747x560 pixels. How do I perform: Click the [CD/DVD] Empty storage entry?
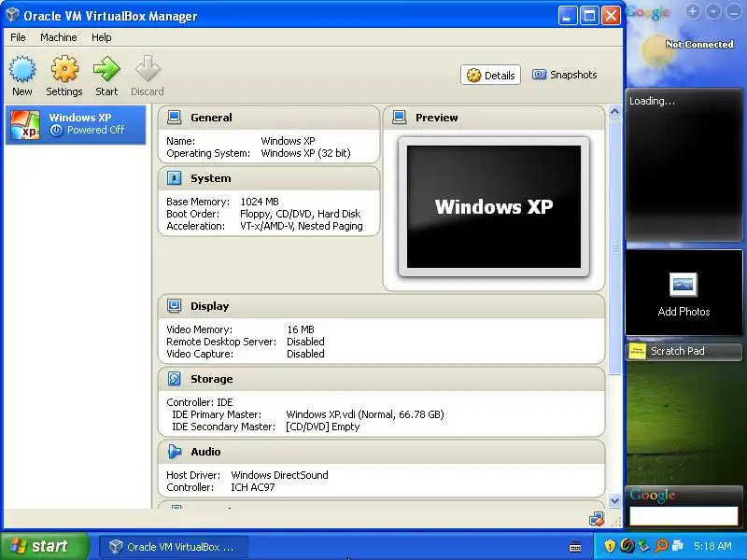(x=322, y=427)
